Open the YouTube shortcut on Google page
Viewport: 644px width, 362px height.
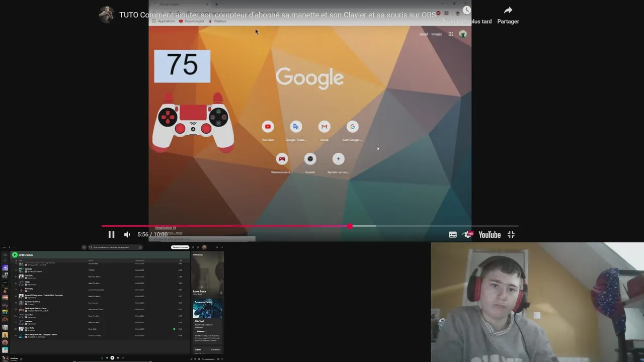268,127
